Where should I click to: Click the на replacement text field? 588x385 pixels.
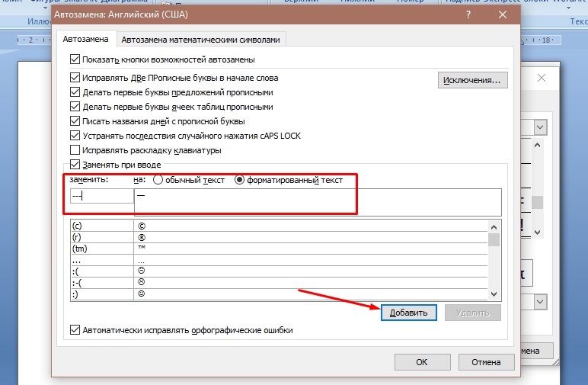click(318, 202)
